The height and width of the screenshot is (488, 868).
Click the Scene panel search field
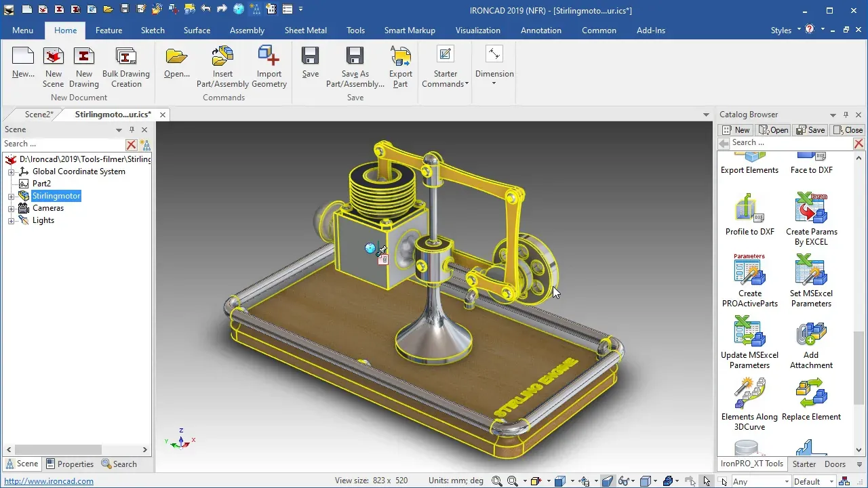point(64,144)
